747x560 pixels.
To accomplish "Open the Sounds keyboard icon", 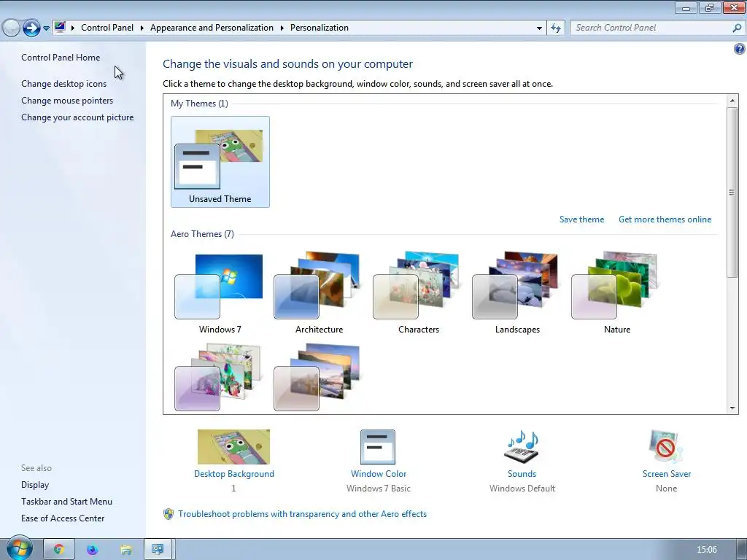I will point(522,447).
